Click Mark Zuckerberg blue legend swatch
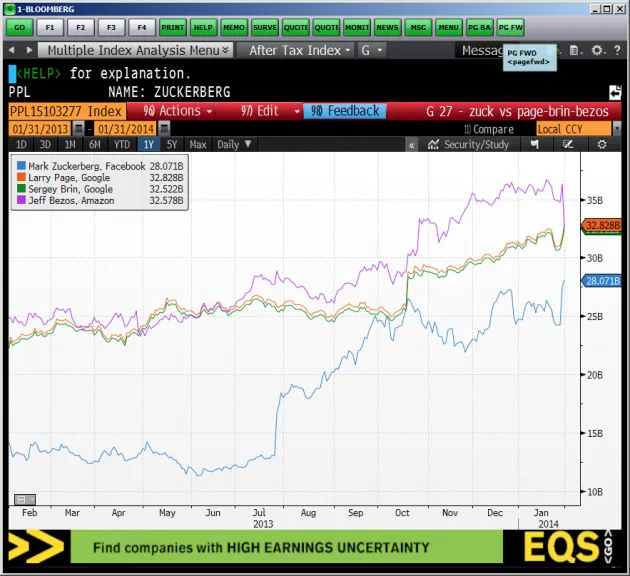Image resolution: width=630 pixels, height=576 pixels. click(21, 165)
